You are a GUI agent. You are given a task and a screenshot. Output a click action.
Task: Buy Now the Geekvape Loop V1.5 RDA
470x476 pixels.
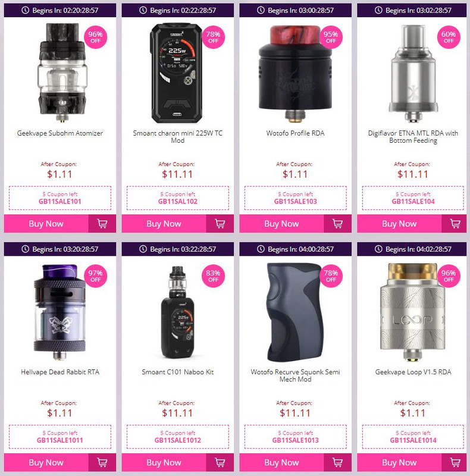(x=399, y=462)
